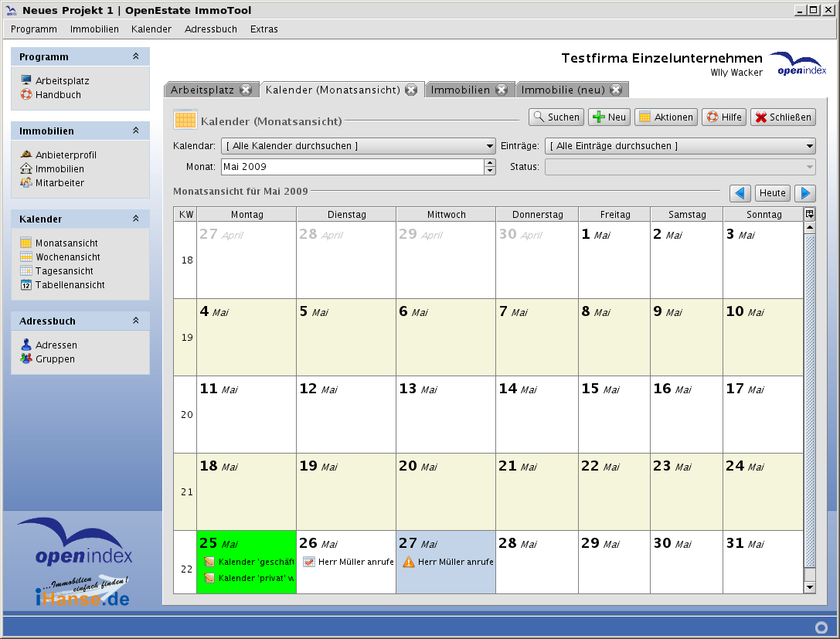Collapse the Adressbuch sidebar panel
Viewport: 840px width, 639px height.
click(x=136, y=321)
